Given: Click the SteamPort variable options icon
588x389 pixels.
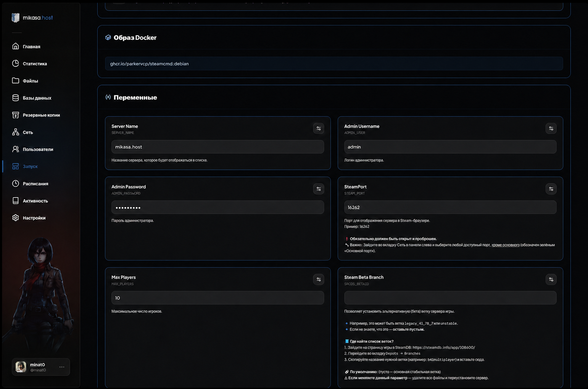Looking at the screenshot, I should [x=551, y=189].
